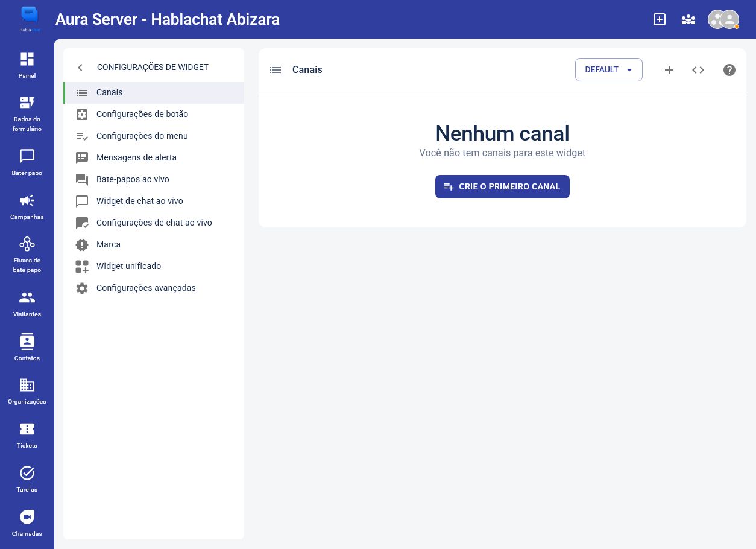Open Contatos in the sidebar

(x=27, y=347)
